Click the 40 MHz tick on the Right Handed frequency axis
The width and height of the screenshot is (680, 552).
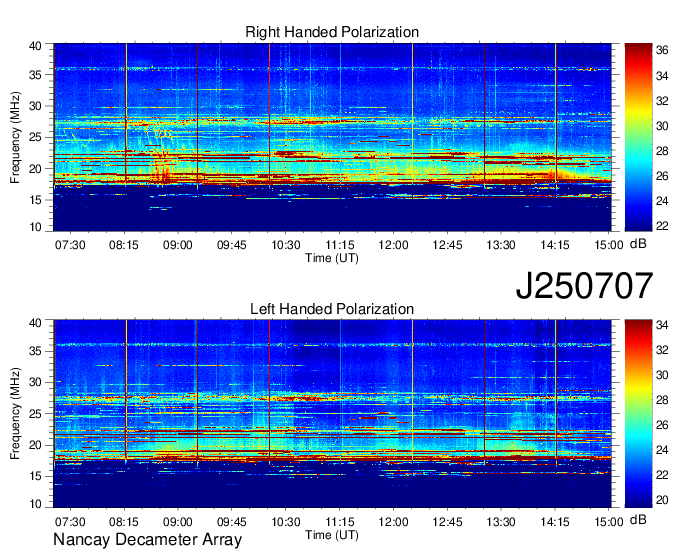[35, 46]
